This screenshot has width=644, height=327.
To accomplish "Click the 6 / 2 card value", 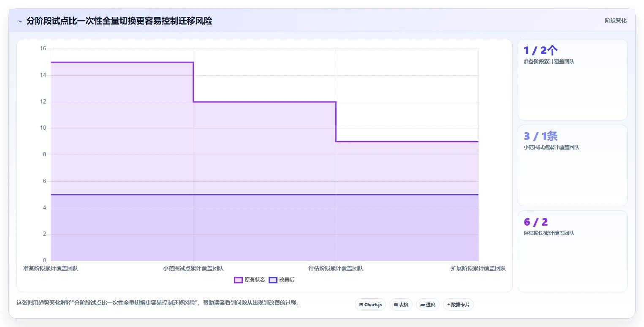I will pyautogui.click(x=535, y=222).
